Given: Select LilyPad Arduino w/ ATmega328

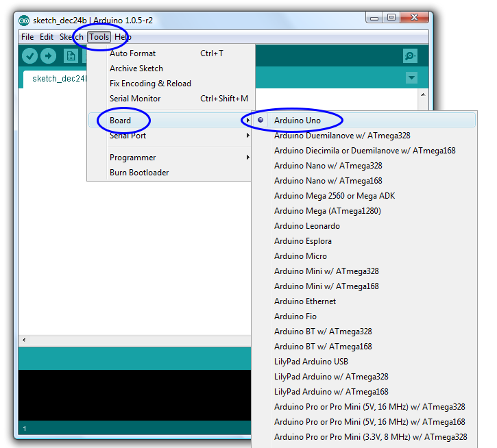Looking at the screenshot, I should click(x=365, y=377).
